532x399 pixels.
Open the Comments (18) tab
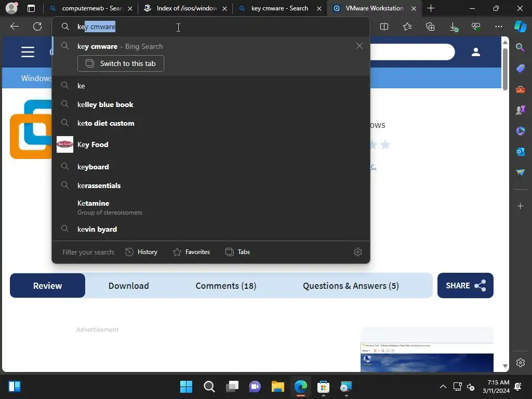point(226,286)
